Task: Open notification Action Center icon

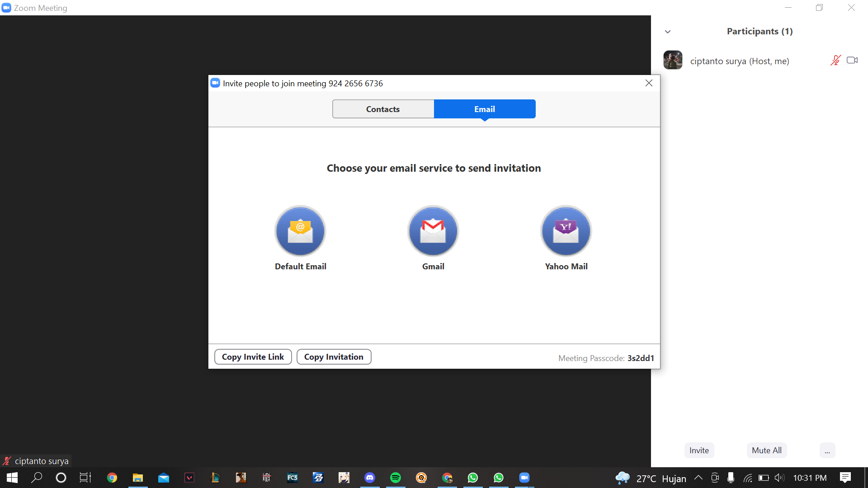Action: (x=845, y=478)
